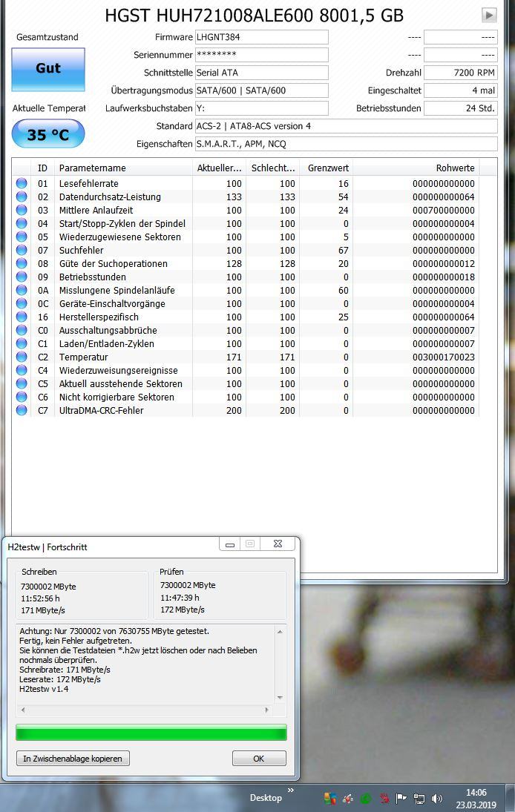Image resolution: width=515 pixels, height=812 pixels.
Task: Click the Laufwerksbuchstaben field Y:
Action: point(262,108)
